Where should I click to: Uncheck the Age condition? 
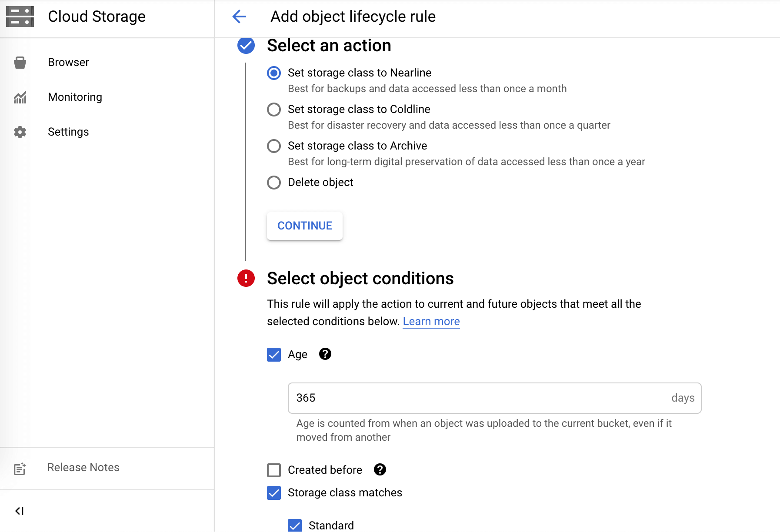273,355
